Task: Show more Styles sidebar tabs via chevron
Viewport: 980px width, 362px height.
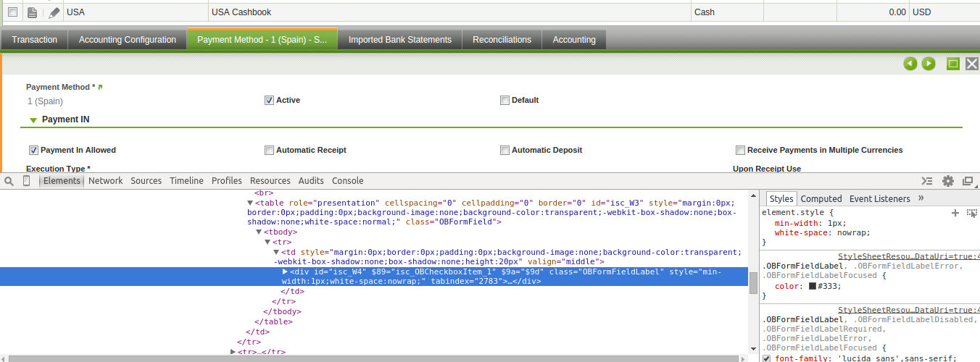Action: (x=921, y=198)
